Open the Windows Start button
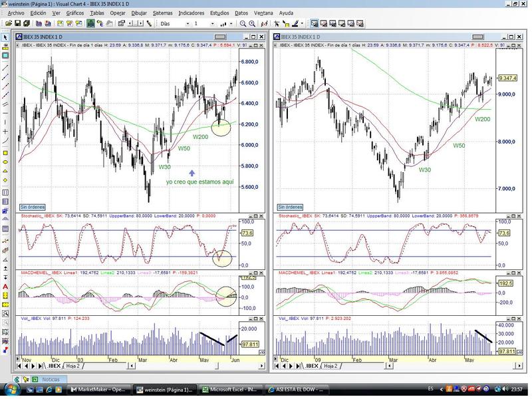Viewport: 532px width, 399px height. coord(10,389)
